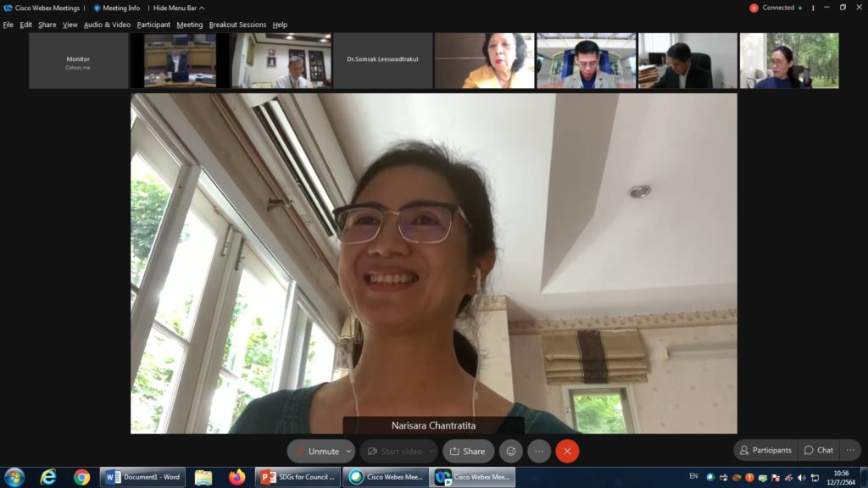The image size is (868, 488).
Task: Open audio options arrow next to Unmute
Action: (x=348, y=451)
